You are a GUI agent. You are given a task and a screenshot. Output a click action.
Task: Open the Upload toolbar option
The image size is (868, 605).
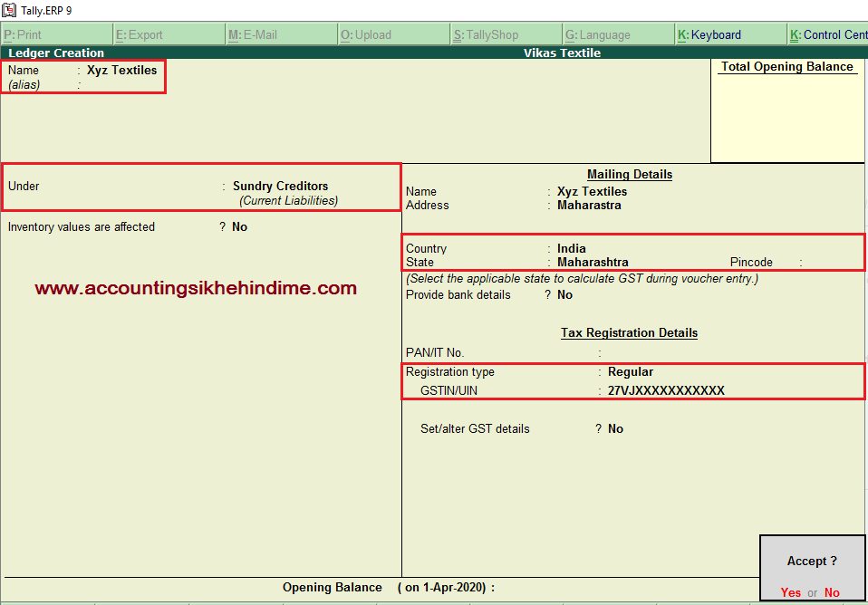point(393,34)
